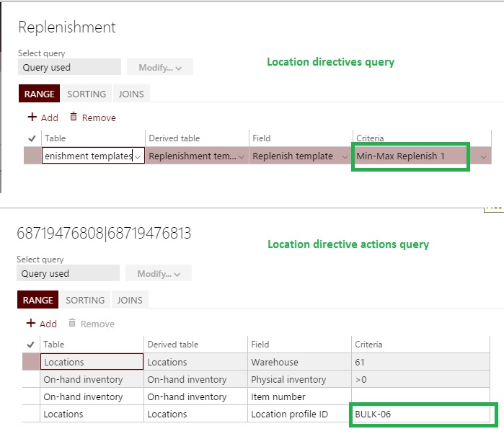
Task: Open the lower Modify... dropdown
Action: coord(159,274)
